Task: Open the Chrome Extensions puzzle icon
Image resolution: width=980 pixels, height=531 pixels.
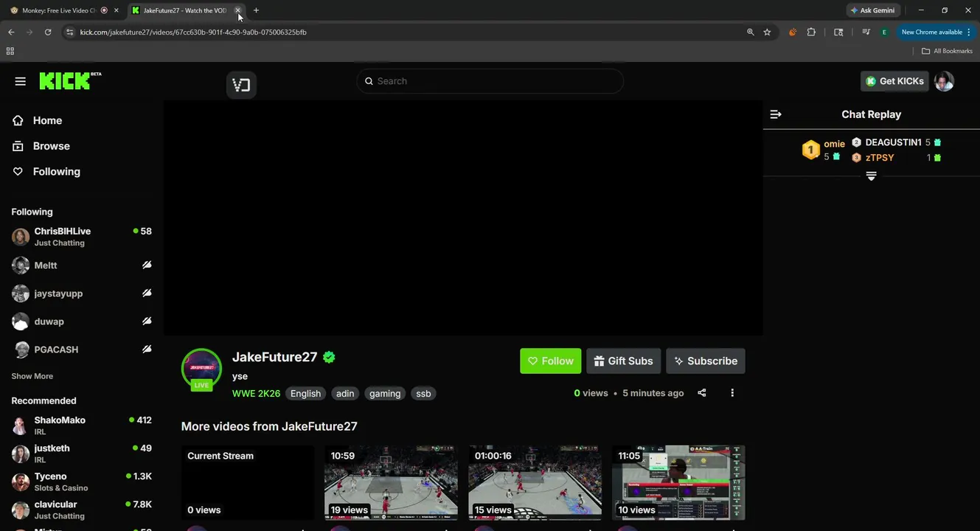Action: 811,32
